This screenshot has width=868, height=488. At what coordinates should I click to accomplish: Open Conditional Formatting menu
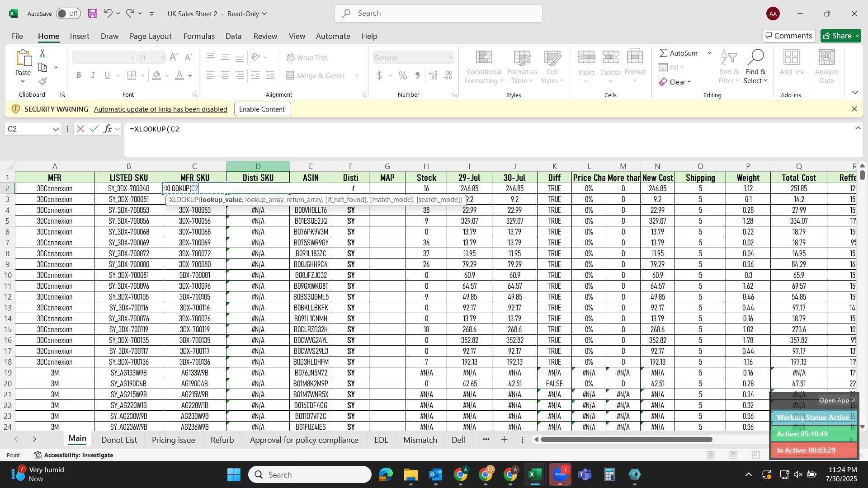484,67
